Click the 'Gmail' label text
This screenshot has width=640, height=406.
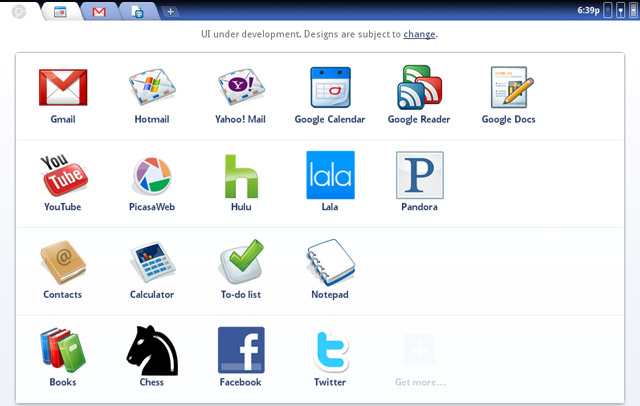[x=63, y=119]
